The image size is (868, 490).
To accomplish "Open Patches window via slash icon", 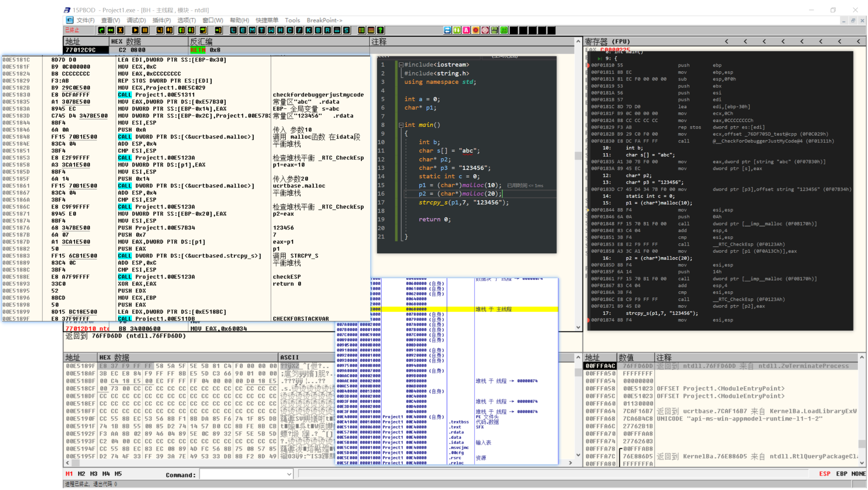I will point(299,30).
